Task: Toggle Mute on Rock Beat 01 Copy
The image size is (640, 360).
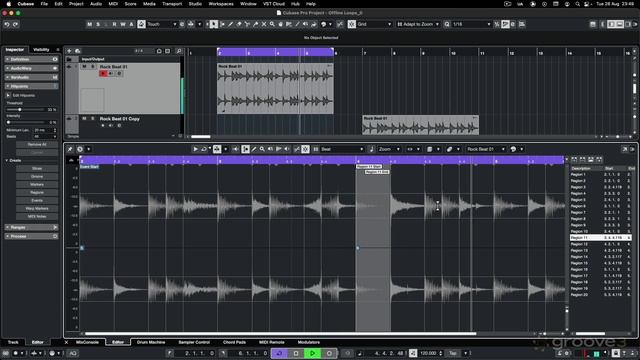Action: point(84,119)
